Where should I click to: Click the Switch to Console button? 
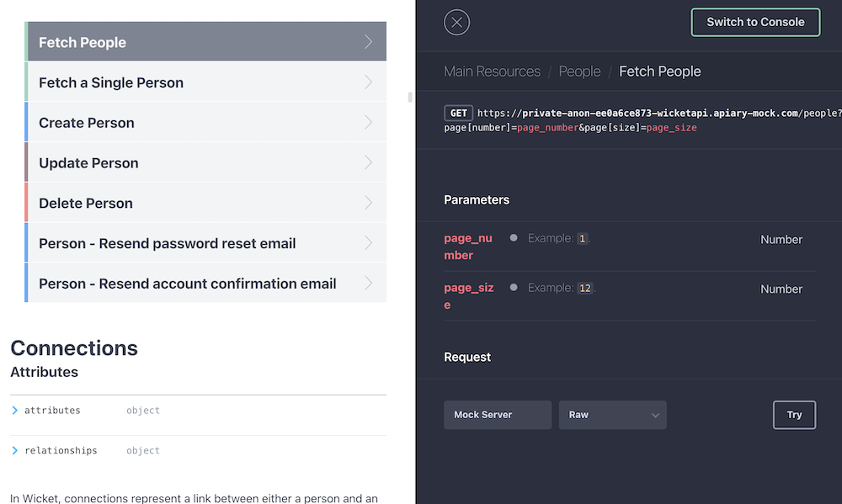point(755,23)
